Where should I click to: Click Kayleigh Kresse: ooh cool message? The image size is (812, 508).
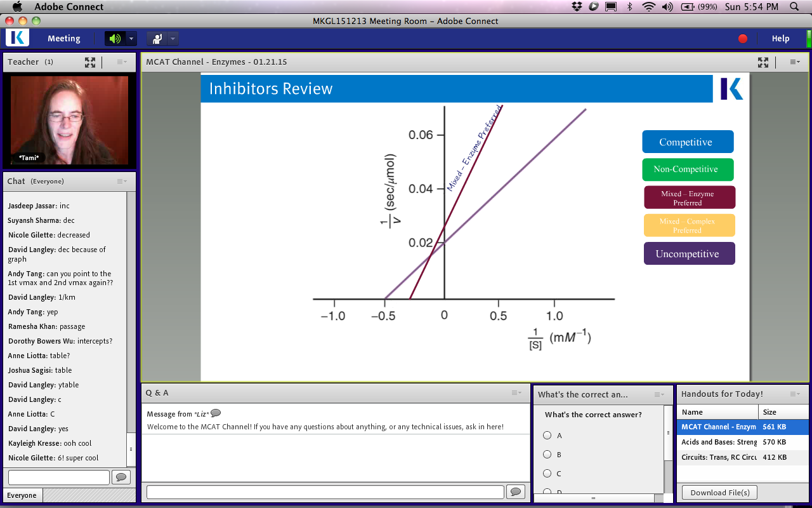(x=49, y=443)
